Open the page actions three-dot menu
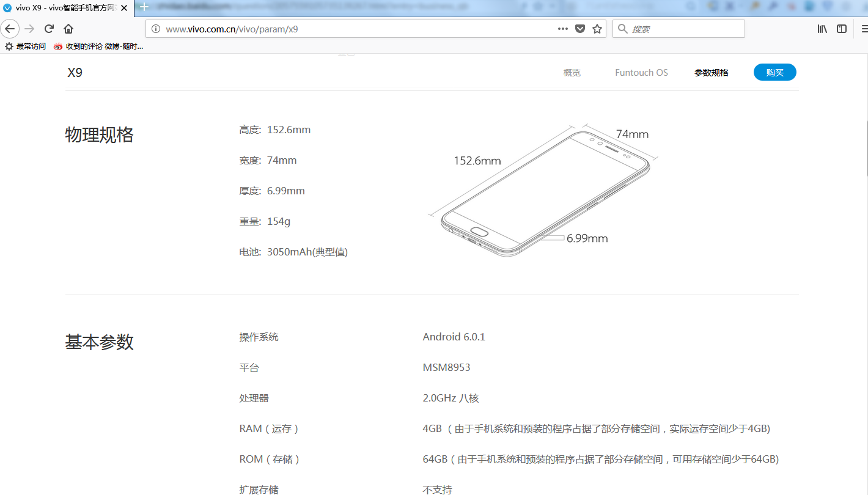 [563, 29]
